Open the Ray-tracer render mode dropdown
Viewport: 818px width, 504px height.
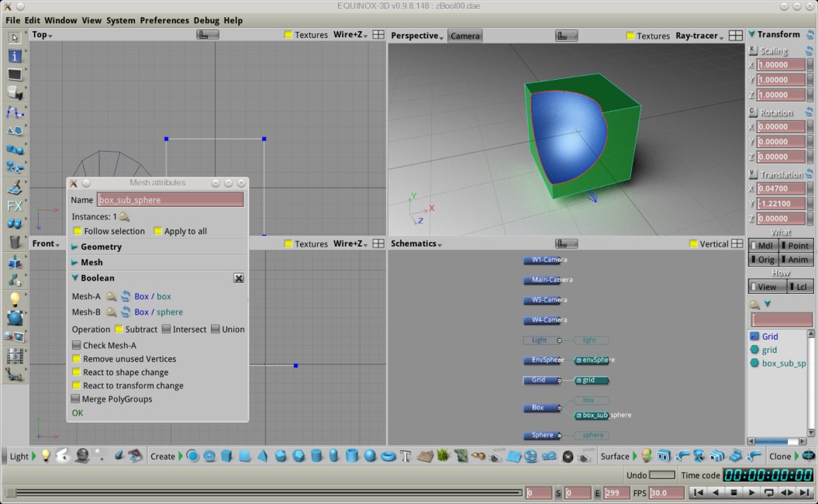tap(699, 36)
